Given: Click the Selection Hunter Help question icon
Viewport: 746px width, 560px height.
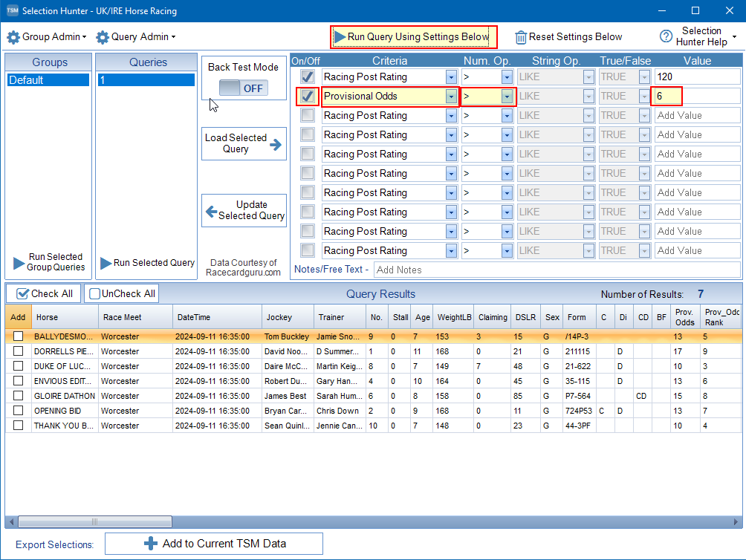Looking at the screenshot, I should 666,37.
